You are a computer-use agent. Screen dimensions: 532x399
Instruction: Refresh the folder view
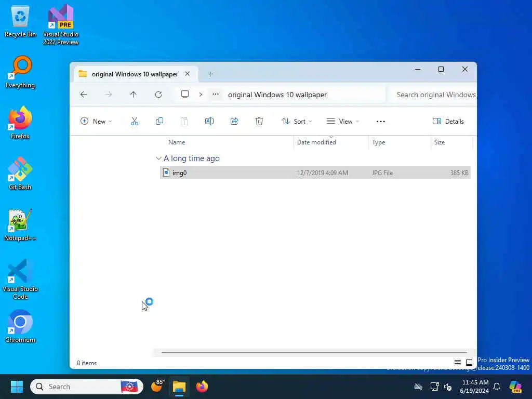pyautogui.click(x=158, y=95)
